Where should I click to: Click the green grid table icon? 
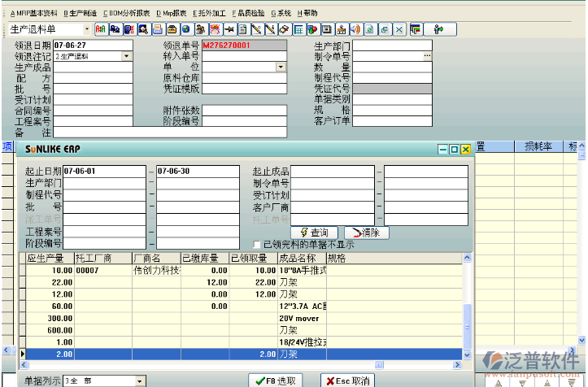pos(298,29)
